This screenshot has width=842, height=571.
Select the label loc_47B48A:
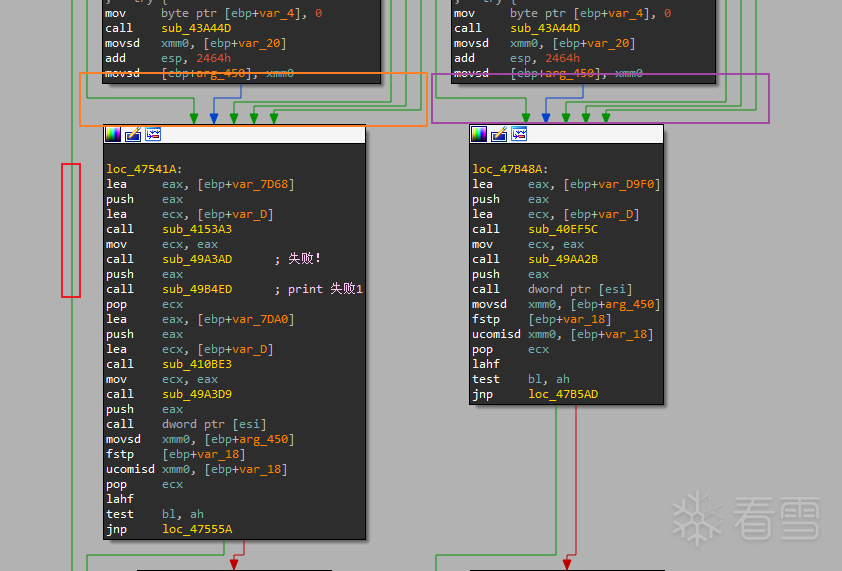pos(510,169)
